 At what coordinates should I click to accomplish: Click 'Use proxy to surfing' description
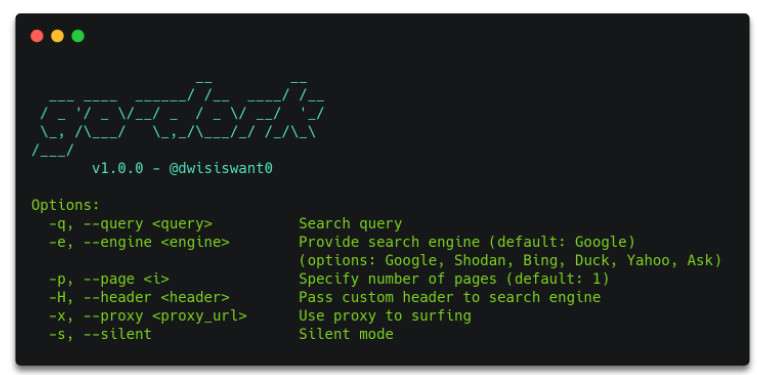pyautogui.click(x=385, y=316)
